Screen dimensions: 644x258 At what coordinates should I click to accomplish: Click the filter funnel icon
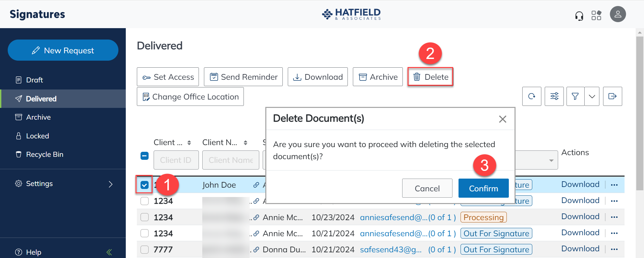point(575,96)
